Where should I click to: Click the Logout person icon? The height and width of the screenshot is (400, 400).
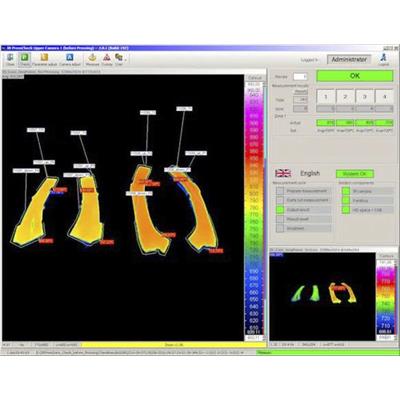pos(384,59)
